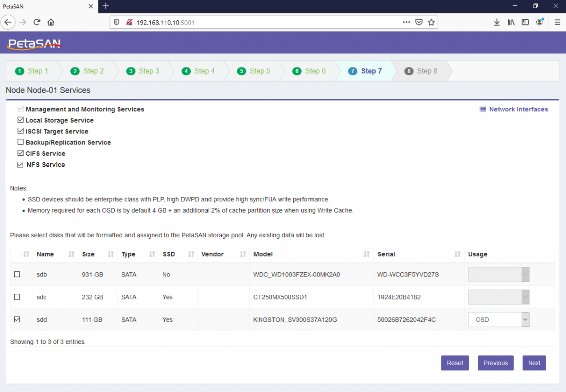Go to Step 6 in wizard
The width and height of the screenshot is (566, 392).
pos(309,71)
